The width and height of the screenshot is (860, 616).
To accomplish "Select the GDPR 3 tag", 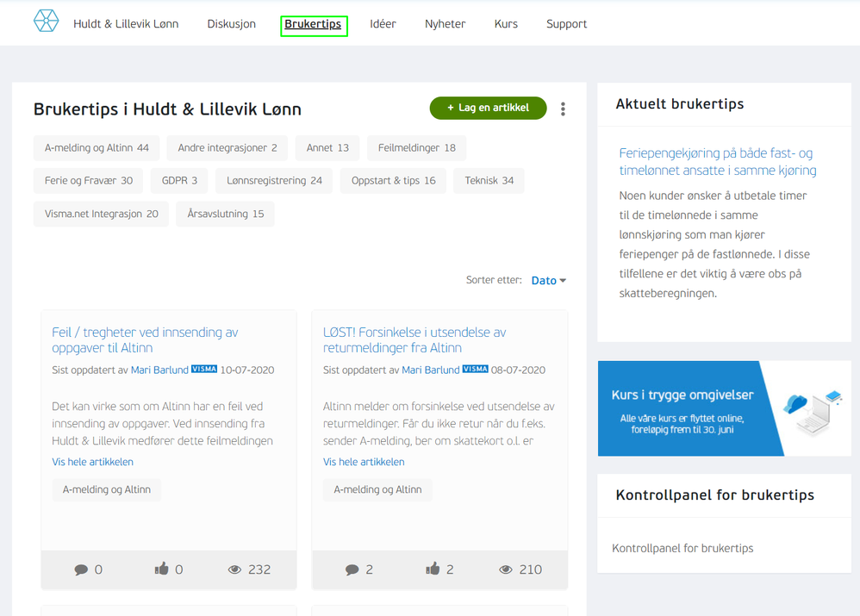I will (x=179, y=180).
